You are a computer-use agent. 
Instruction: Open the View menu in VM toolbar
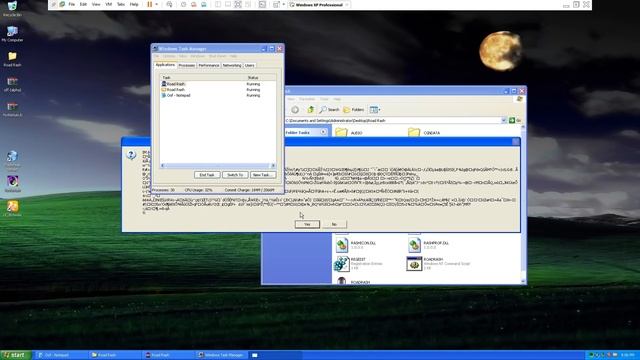[x=96, y=4]
